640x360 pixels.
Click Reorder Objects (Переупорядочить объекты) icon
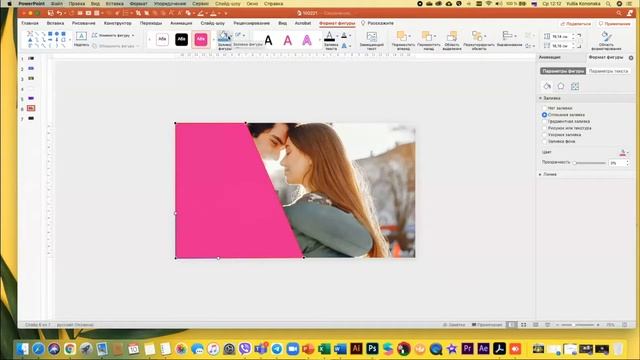pyautogui.click(x=477, y=36)
